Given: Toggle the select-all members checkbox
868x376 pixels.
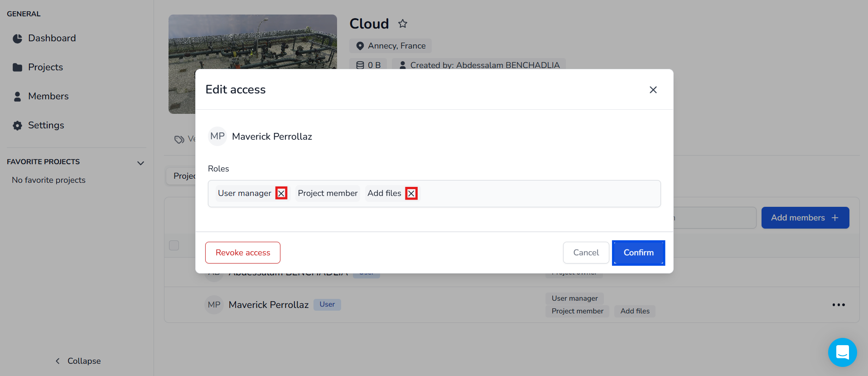Looking at the screenshot, I should point(174,245).
